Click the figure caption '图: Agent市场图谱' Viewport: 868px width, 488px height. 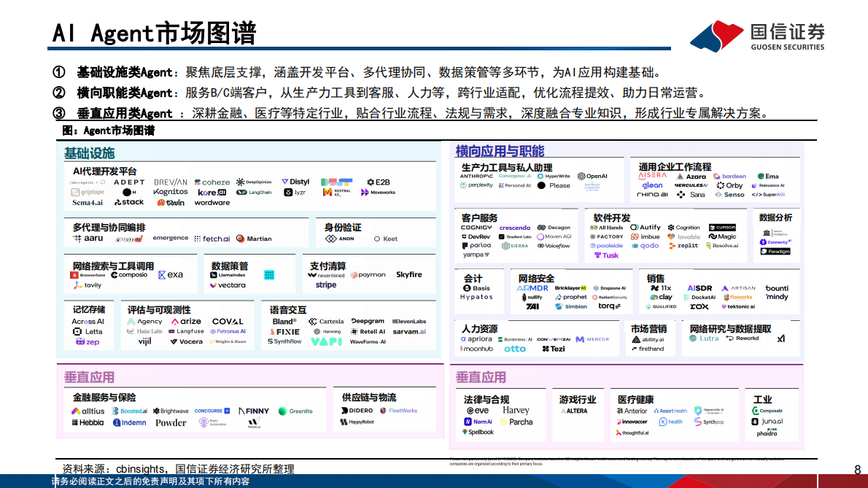click(108, 131)
